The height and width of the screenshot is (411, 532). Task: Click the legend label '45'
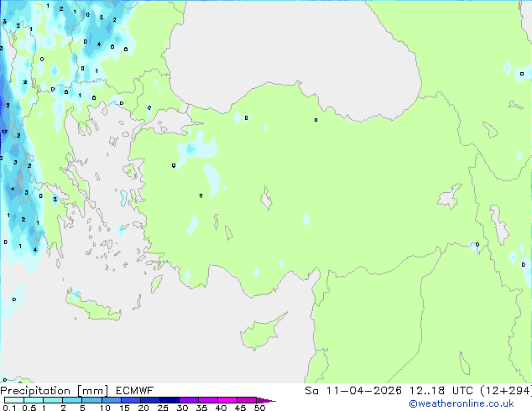[240, 408]
